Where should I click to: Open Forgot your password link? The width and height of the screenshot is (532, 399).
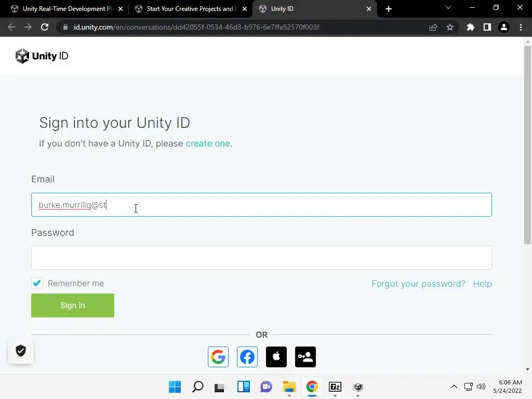(x=418, y=284)
